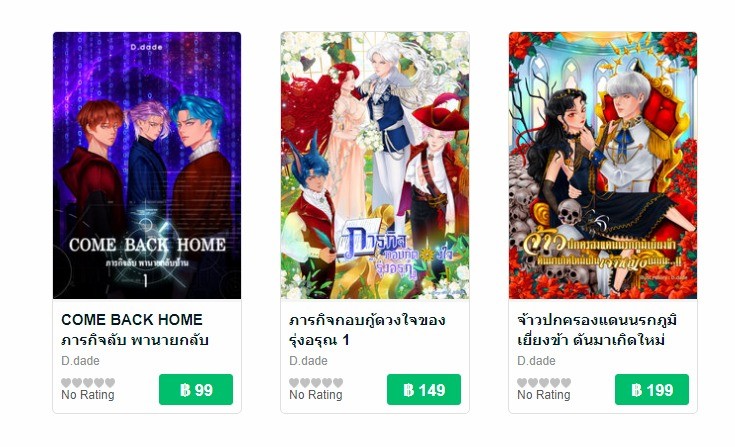Visit author D.dade under the ฿ 149 book

click(x=308, y=361)
